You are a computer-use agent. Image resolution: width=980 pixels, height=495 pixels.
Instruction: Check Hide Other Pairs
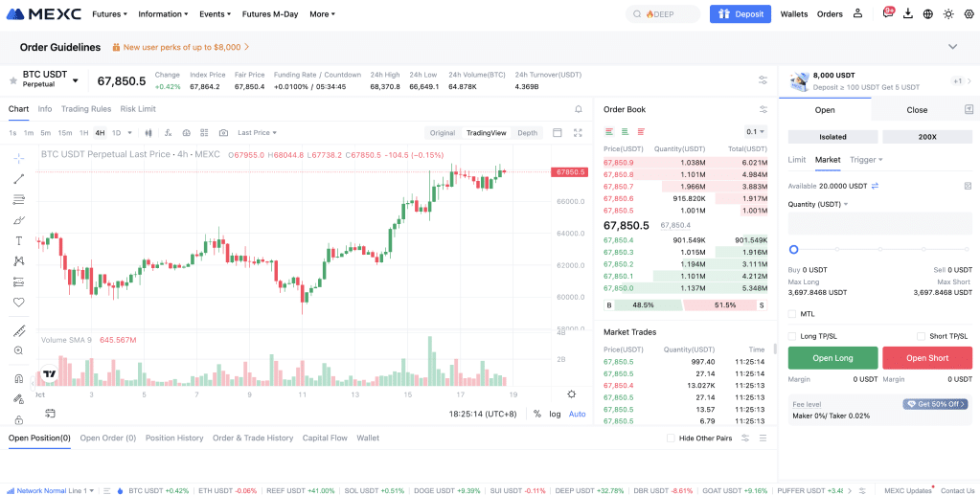[671, 439]
